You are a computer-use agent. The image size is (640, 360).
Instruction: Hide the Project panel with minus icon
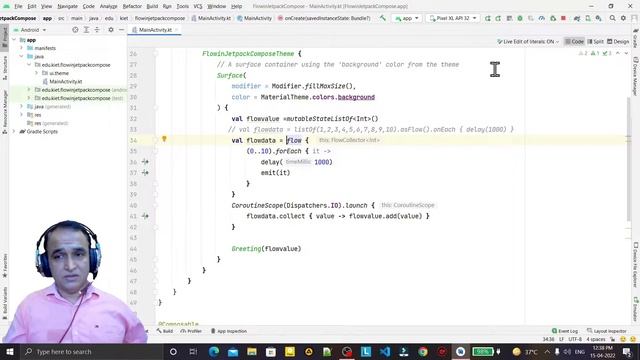121,30
